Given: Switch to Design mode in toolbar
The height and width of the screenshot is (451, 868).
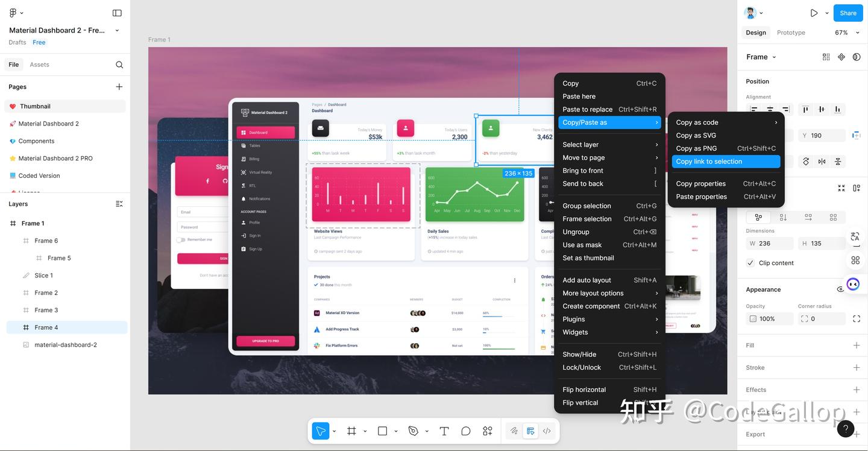Looking at the screenshot, I should point(530,431).
